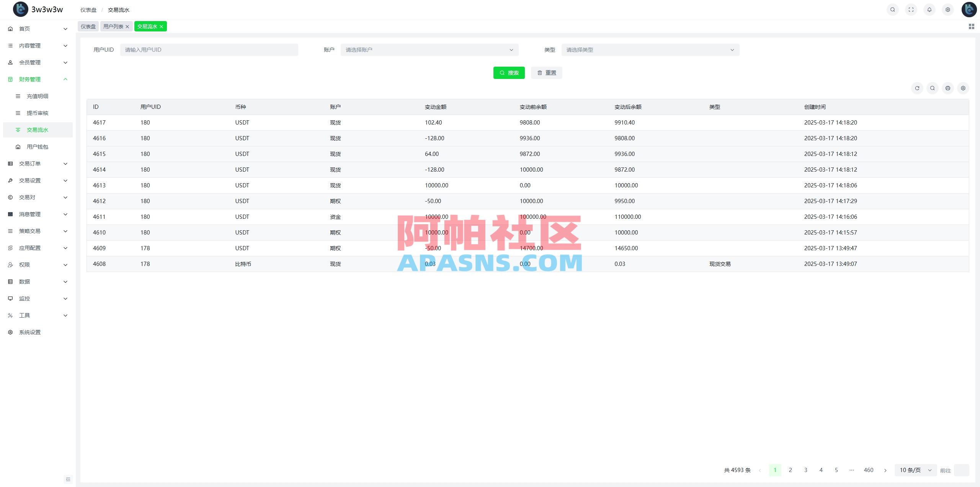This screenshot has height=487, width=980.
Task: Open the 请选择类型 dropdown
Action: point(649,49)
